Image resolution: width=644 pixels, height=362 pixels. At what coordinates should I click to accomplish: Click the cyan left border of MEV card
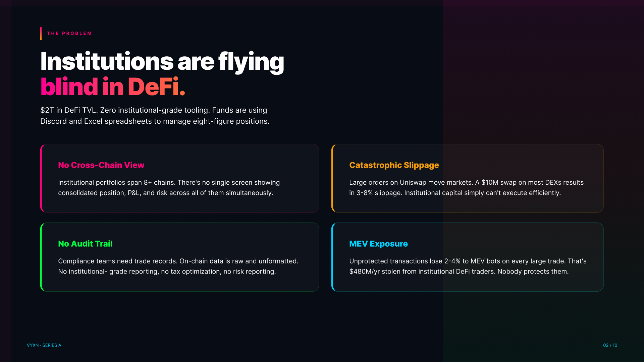point(332,257)
